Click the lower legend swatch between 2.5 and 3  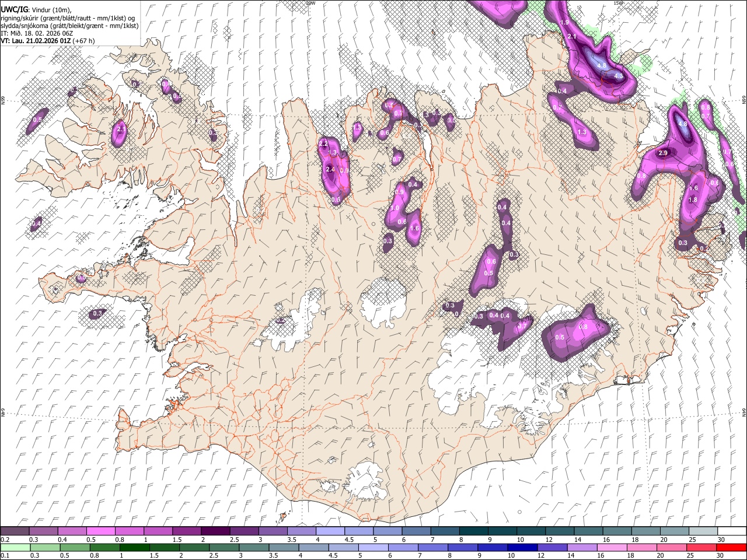224,548
